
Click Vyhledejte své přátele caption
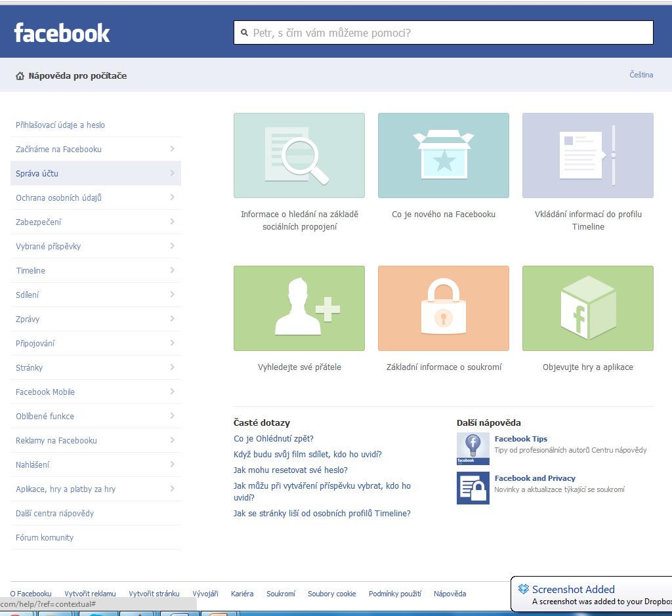pos(299,367)
